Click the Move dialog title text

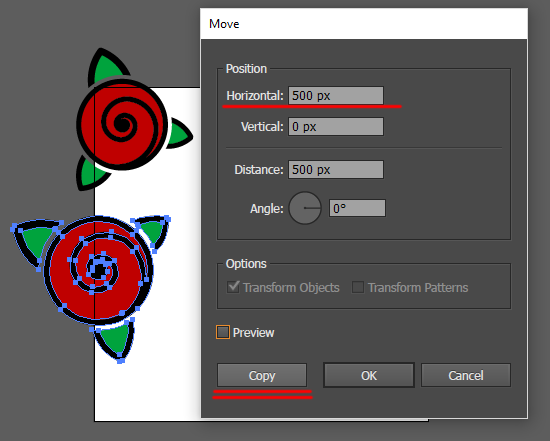224,24
